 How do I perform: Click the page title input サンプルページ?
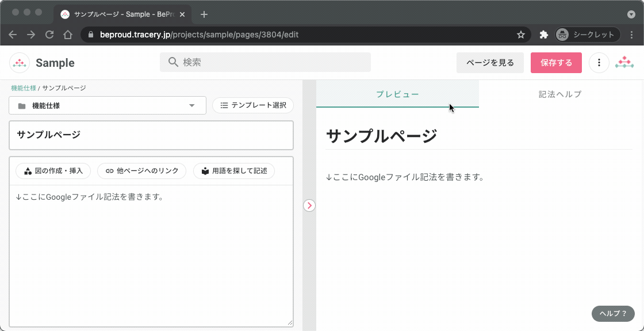point(151,135)
